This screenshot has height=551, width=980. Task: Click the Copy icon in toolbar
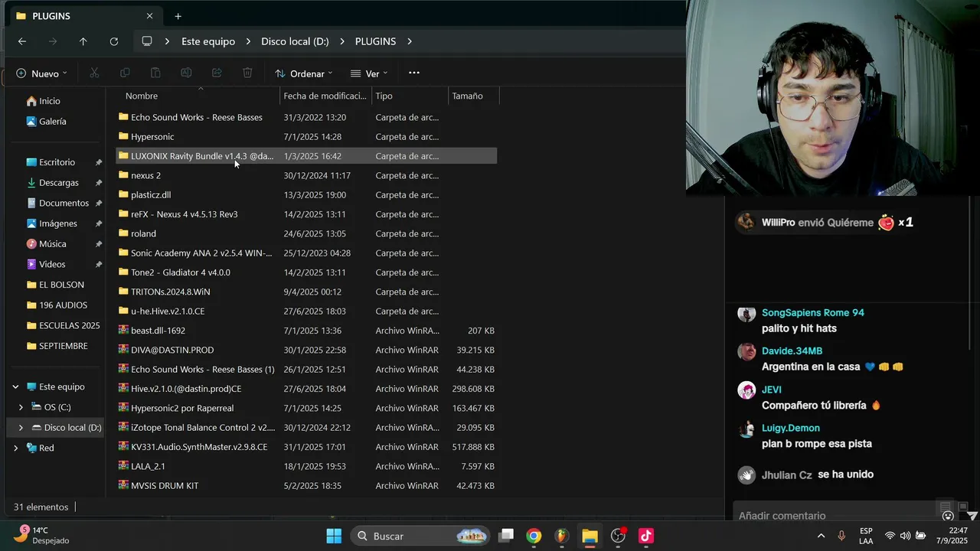125,73
